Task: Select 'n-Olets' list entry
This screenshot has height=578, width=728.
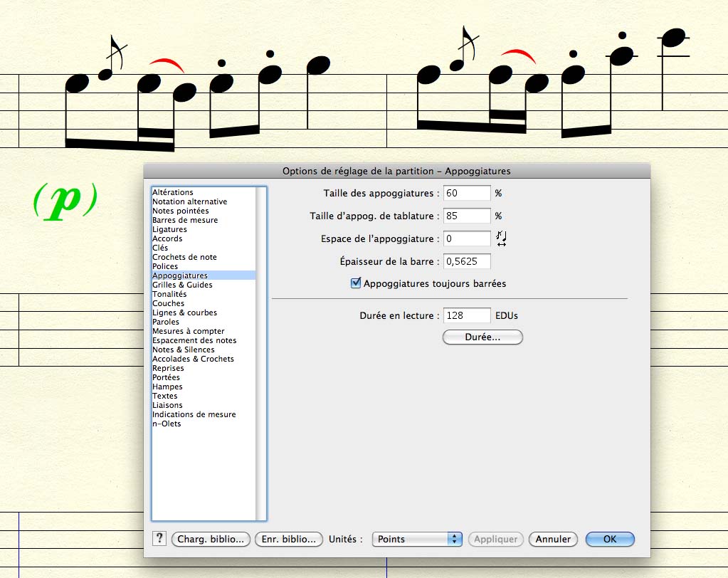Action: 167,424
